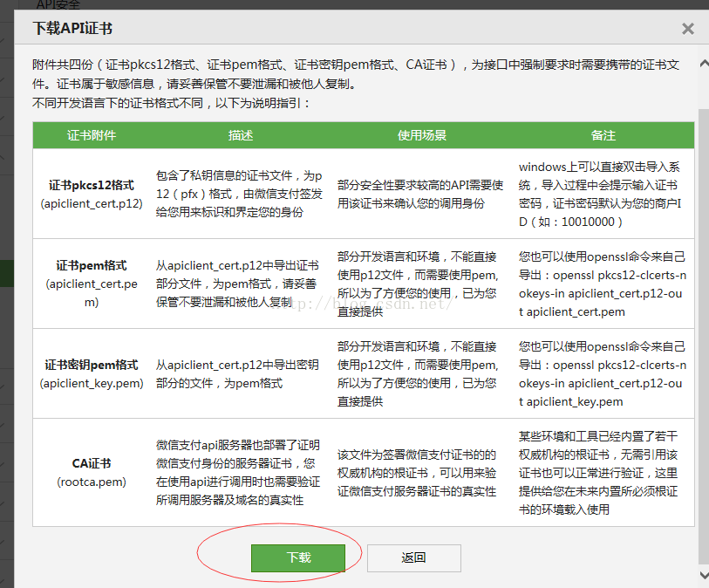Click the 证书pem description 导出证书部分文件
The image size is (709, 588).
(x=237, y=284)
